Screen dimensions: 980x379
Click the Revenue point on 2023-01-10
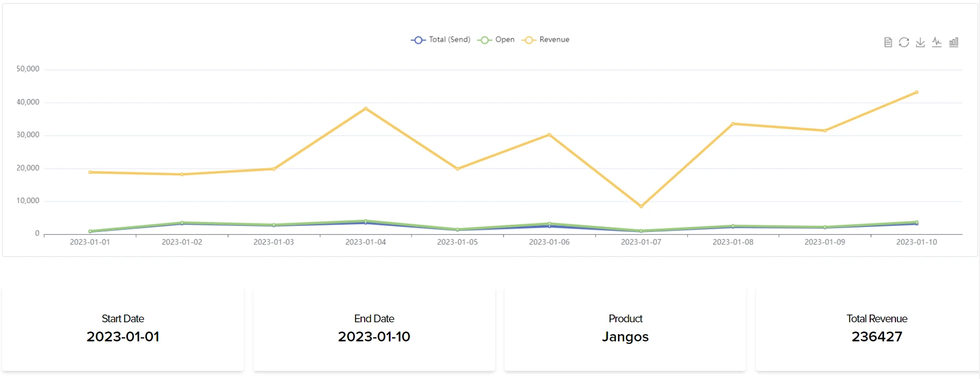[917, 92]
